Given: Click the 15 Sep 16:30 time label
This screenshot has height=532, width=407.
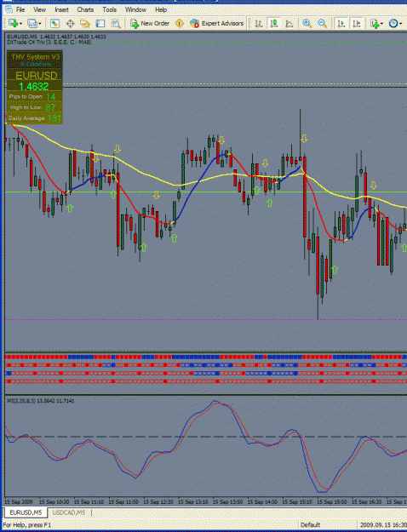Looking at the screenshot, I should 367,501.
